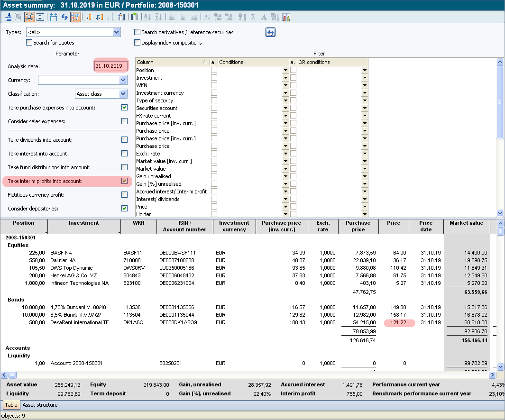Tick the Search for quotes checkbox
Viewport: 505px width, 420px height.
tap(29, 43)
